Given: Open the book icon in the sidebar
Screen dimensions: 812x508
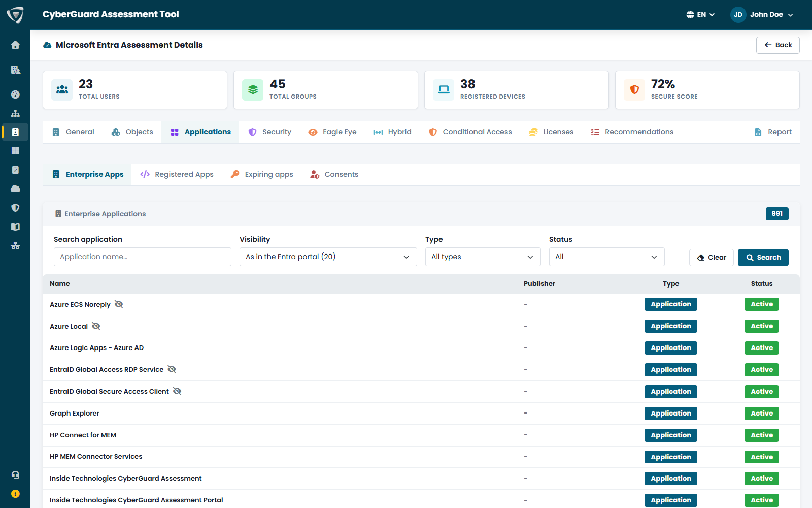Looking at the screenshot, I should click(x=15, y=227).
